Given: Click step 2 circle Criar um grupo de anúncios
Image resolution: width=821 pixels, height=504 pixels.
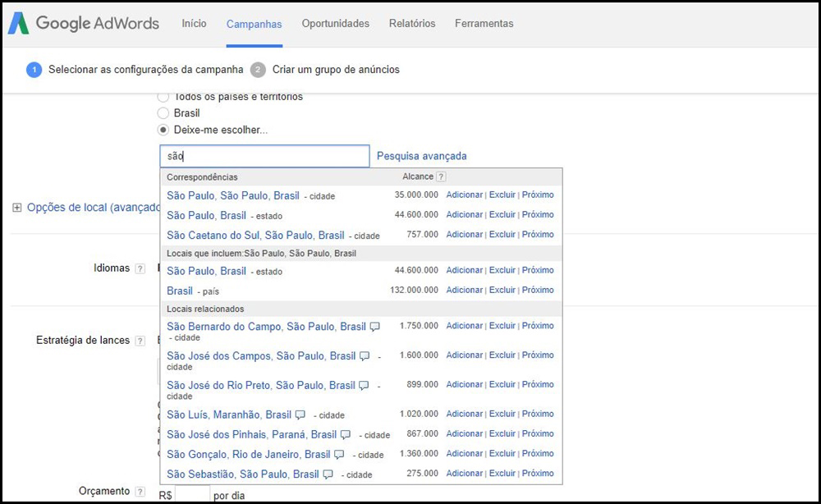Looking at the screenshot, I should [258, 70].
